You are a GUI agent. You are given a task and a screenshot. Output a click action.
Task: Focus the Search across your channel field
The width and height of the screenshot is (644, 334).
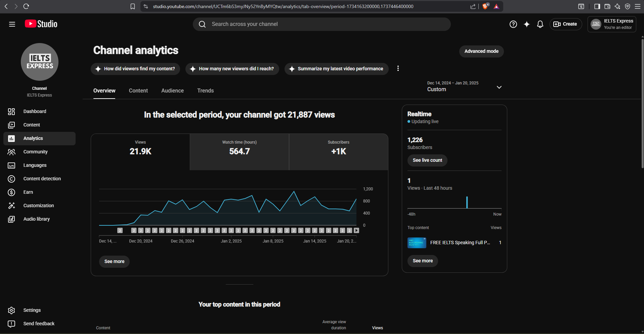[x=321, y=24]
